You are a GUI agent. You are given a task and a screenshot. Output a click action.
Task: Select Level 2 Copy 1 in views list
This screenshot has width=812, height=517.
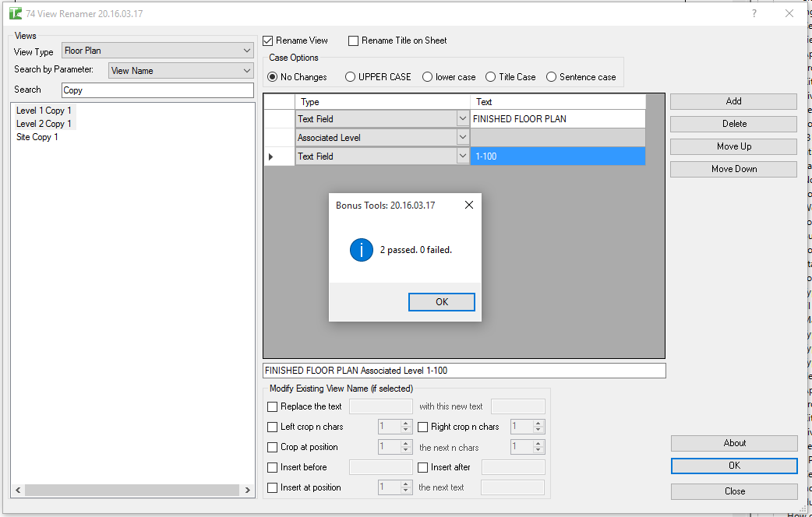pyautogui.click(x=44, y=124)
